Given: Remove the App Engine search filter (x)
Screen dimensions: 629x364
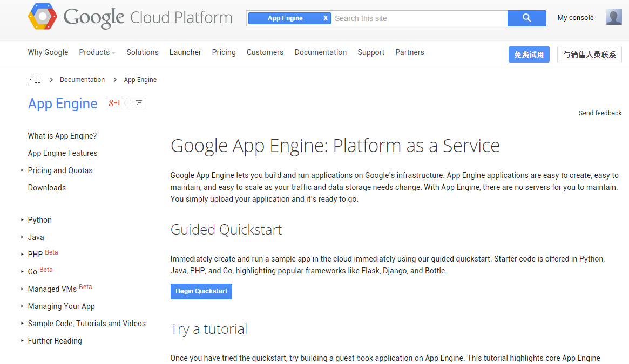Looking at the screenshot, I should (x=326, y=18).
